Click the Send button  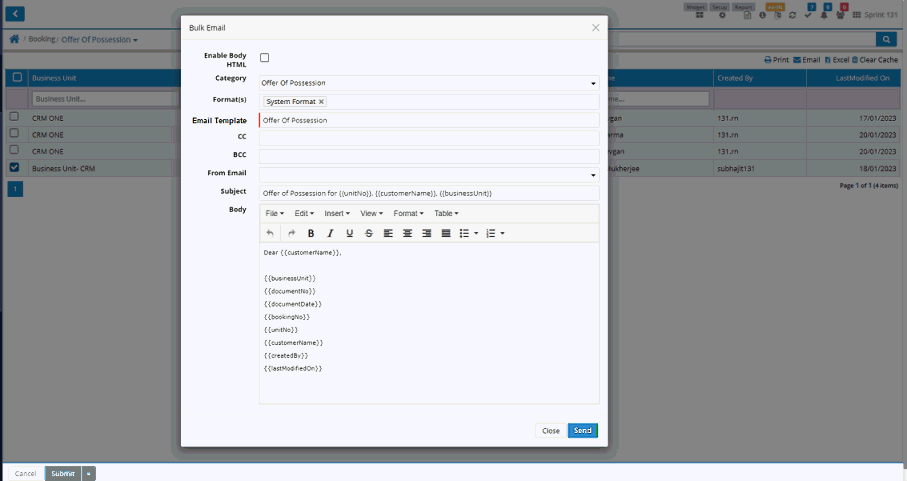click(583, 430)
